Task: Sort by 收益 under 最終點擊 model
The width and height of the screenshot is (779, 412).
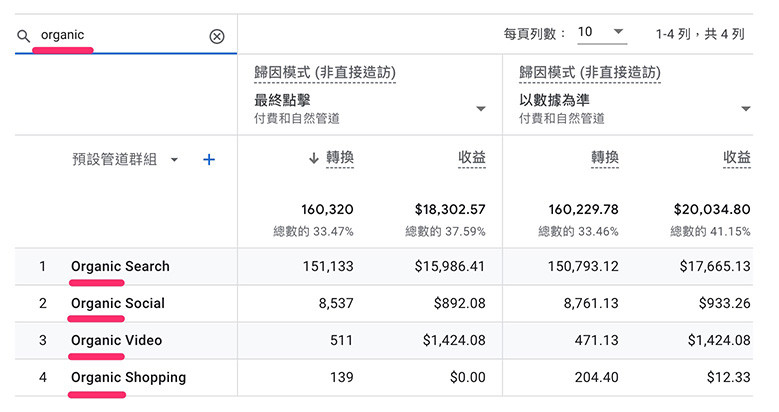Action: pos(472,157)
